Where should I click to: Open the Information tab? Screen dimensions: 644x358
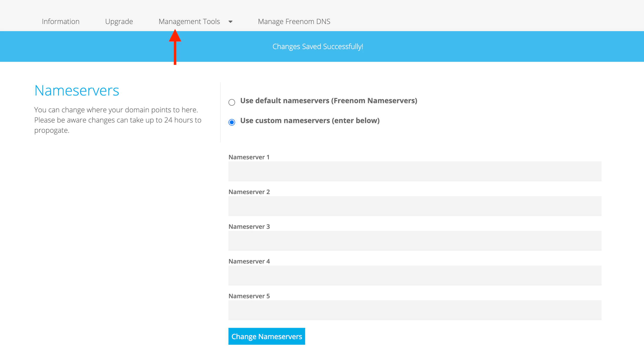pos(61,21)
